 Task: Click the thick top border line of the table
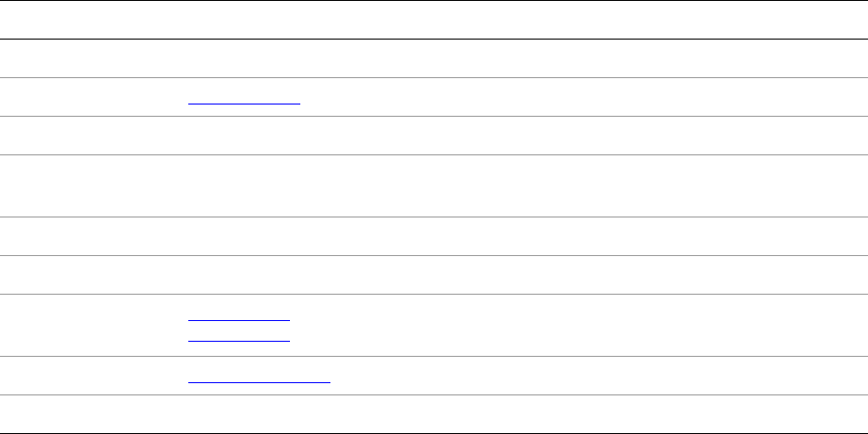point(433,1)
